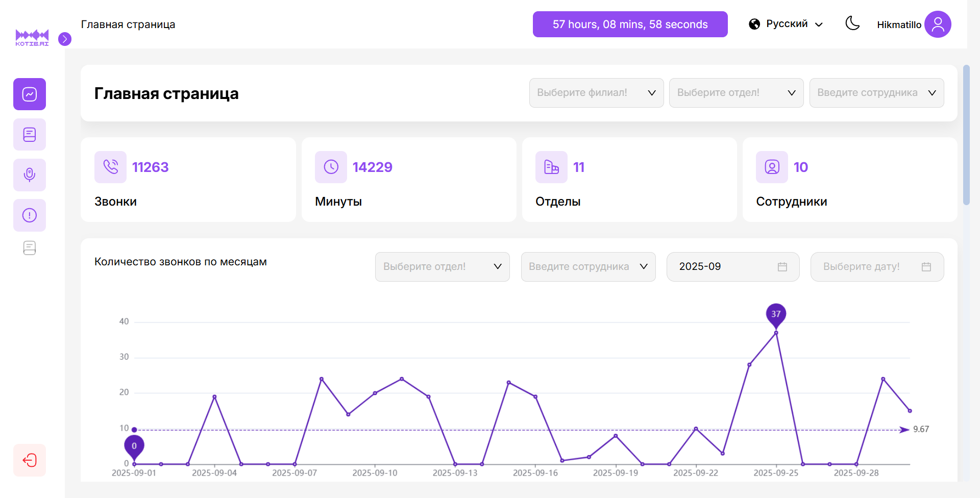Click the peak 37 marker on chart
Image resolution: width=980 pixels, height=498 pixels.
[776, 314]
